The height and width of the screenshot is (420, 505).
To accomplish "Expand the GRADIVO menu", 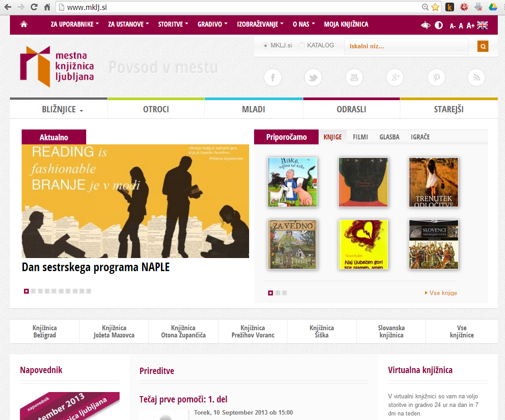I will pos(213,24).
